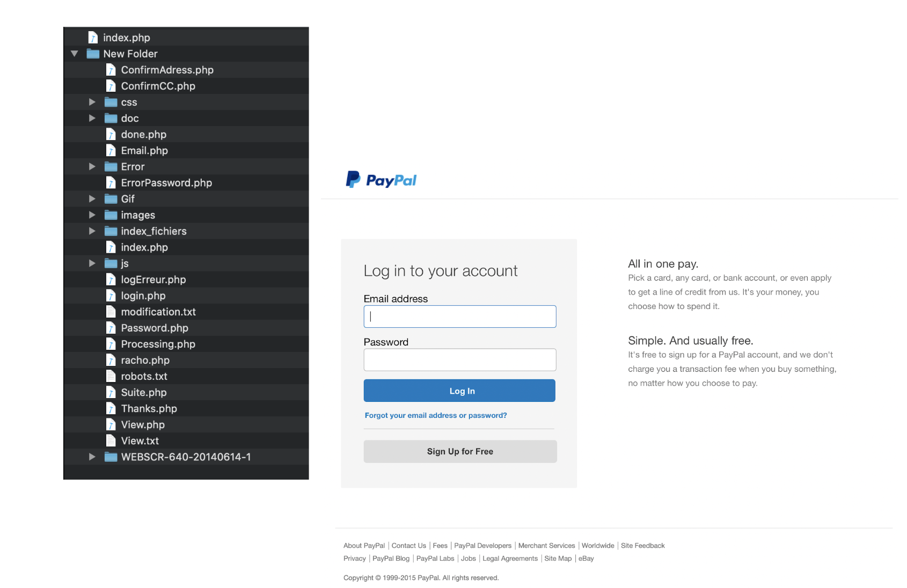This screenshot has width=907, height=588.
Task: Open Forgot your email address or password link
Action: click(x=436, y=415)
